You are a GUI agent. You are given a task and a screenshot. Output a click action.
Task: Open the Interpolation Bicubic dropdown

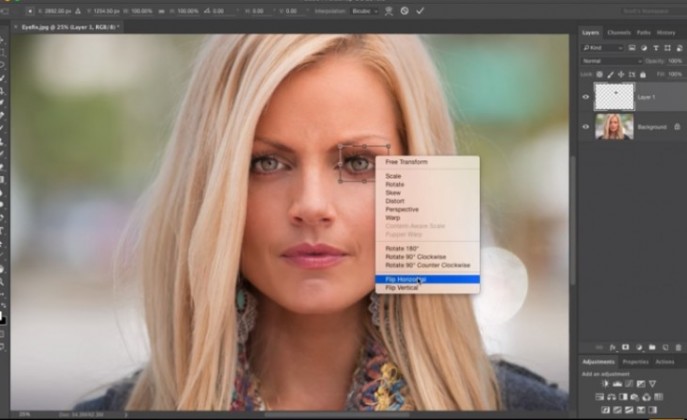(364, 10)
